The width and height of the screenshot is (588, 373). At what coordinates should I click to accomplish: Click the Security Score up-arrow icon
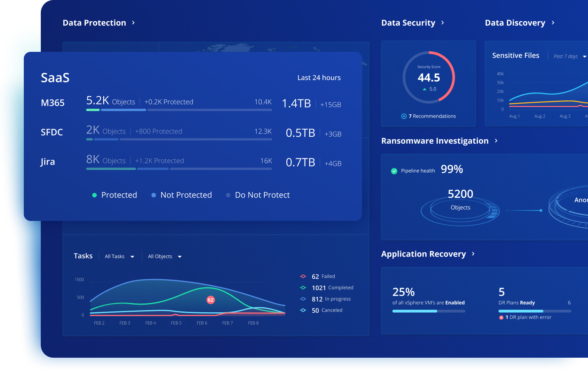click(x=424, y=89)
